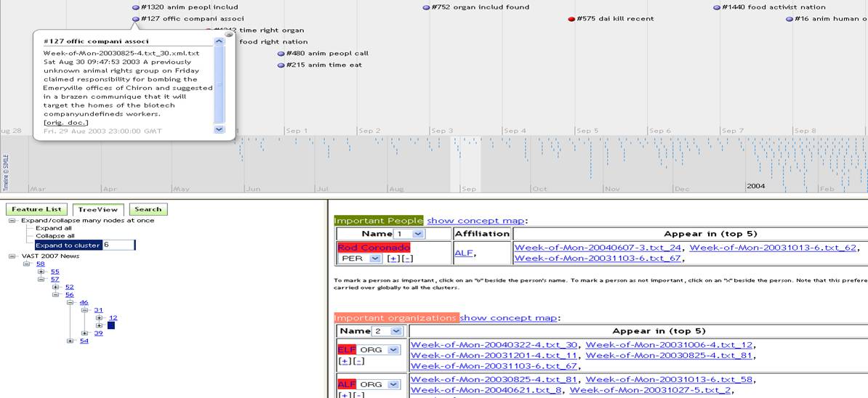Click the red #575 dai kill recent marker
The height and width of the screenshot is (398, 868).
click(x=571, y=19)
